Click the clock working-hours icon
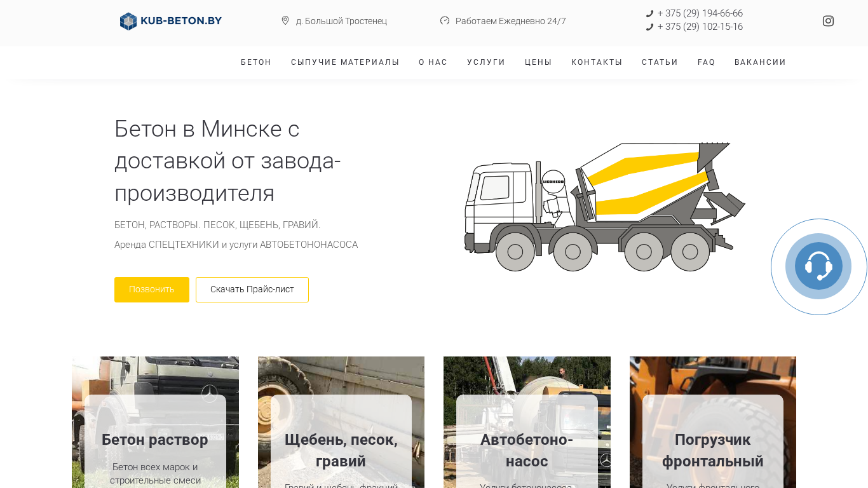This screenshot has width=868, height=488. 445,21
